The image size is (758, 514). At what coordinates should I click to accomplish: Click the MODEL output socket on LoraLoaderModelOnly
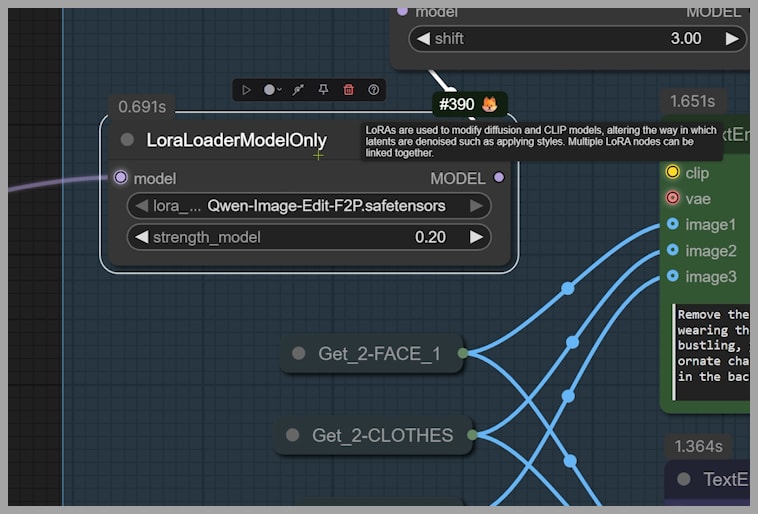[x=499, y=178]
